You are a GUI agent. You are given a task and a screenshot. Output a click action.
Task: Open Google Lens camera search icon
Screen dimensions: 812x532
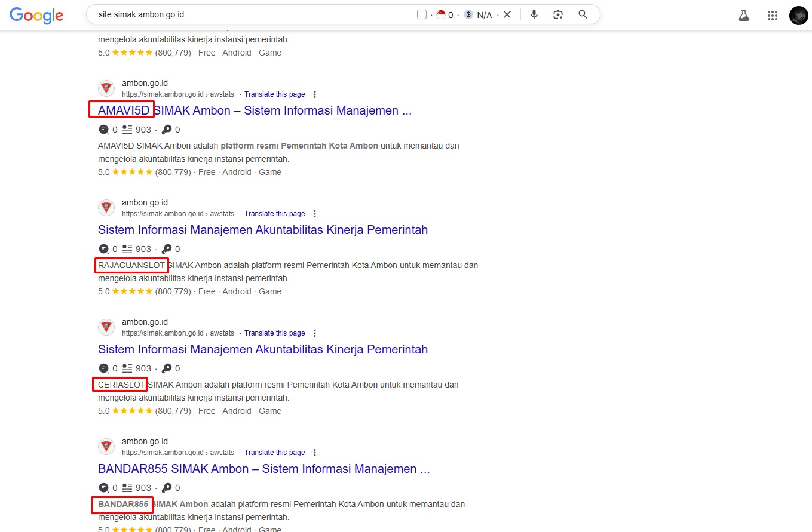tap(557, 14)
